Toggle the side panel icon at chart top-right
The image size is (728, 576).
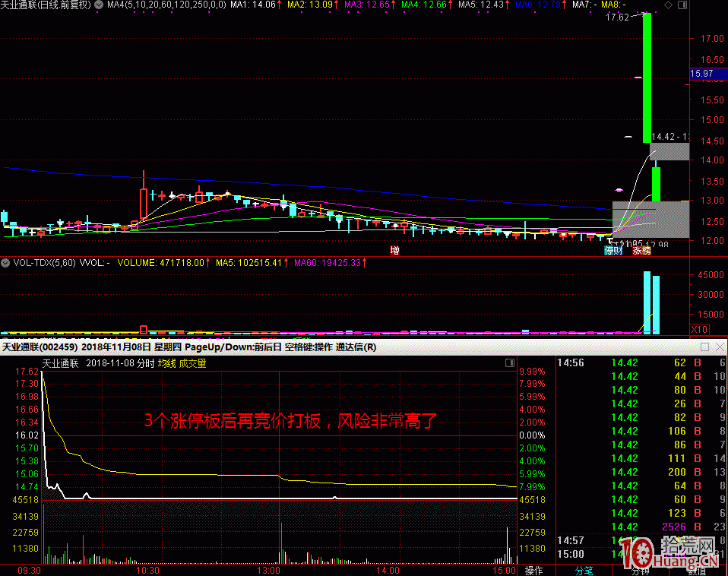(x=682, y=5)
